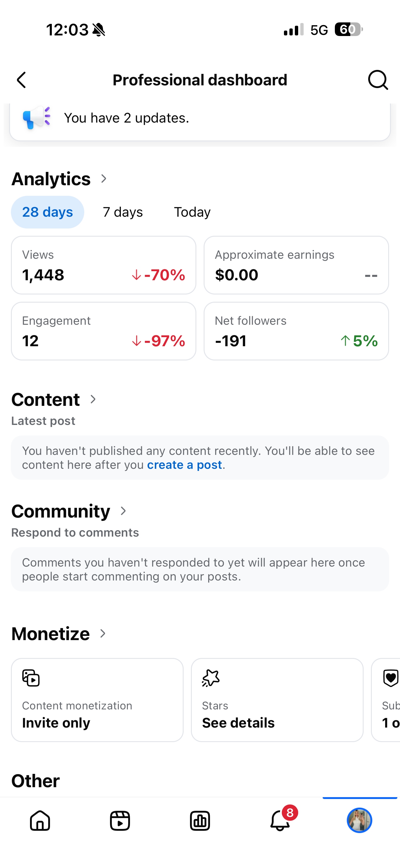Open the Net followers card

point(296,331)
